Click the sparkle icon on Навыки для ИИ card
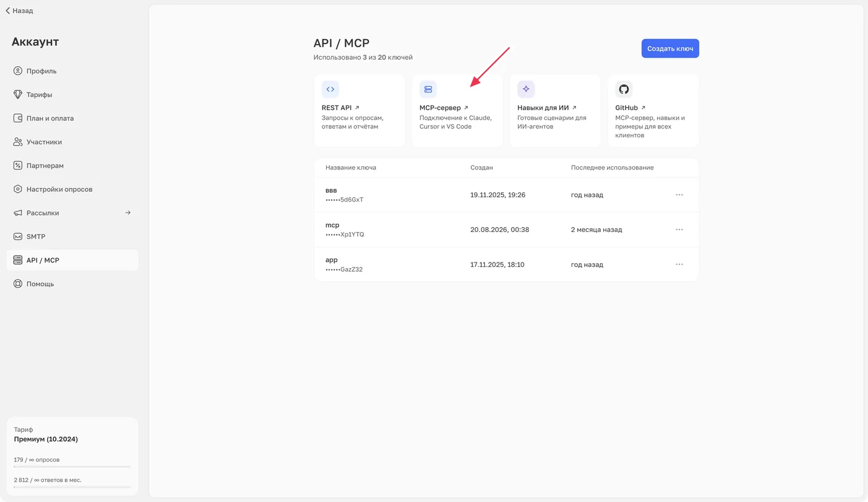 526,89
